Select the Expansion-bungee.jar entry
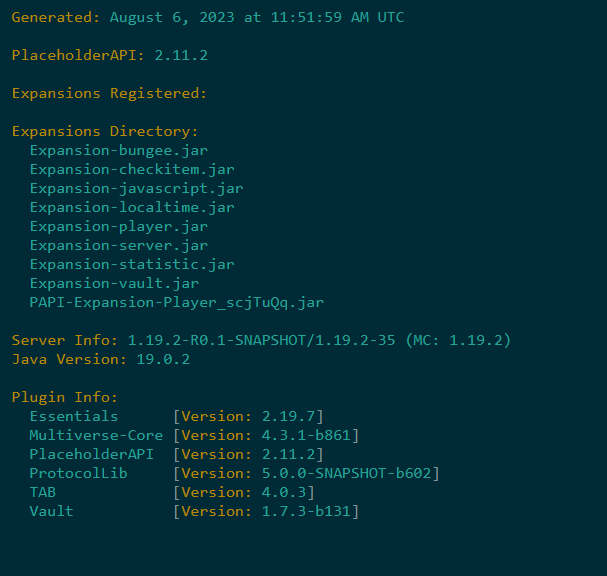 [118, 151]
